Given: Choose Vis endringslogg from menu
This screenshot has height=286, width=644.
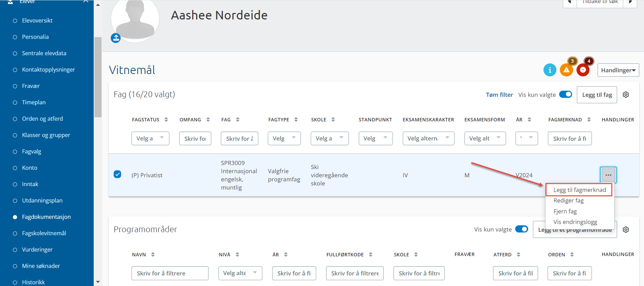Looking at the screenshot, I should point(575,222).
